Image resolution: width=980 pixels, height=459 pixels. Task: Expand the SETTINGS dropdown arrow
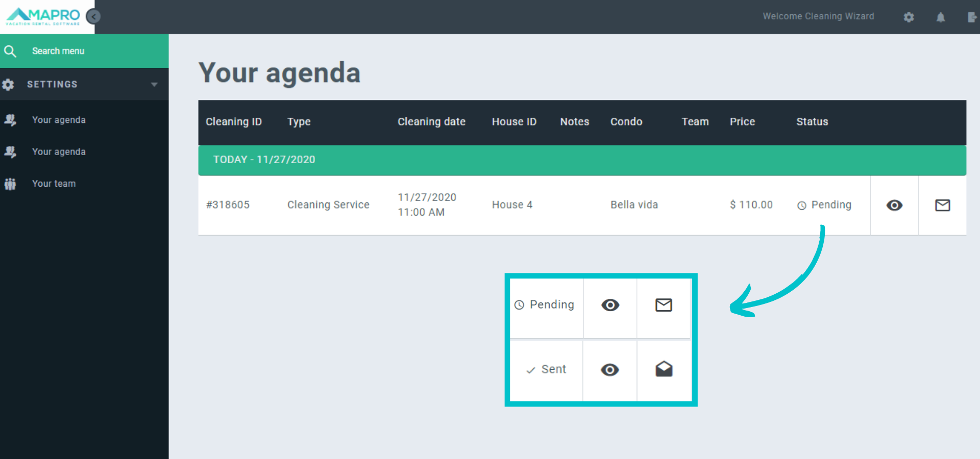coord(154,85)
